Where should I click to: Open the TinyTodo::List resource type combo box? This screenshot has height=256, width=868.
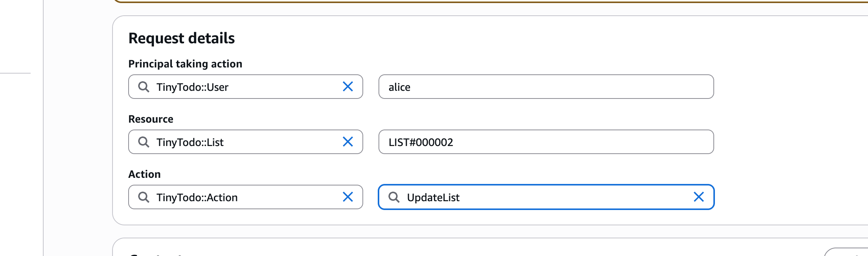click(245, 142)
